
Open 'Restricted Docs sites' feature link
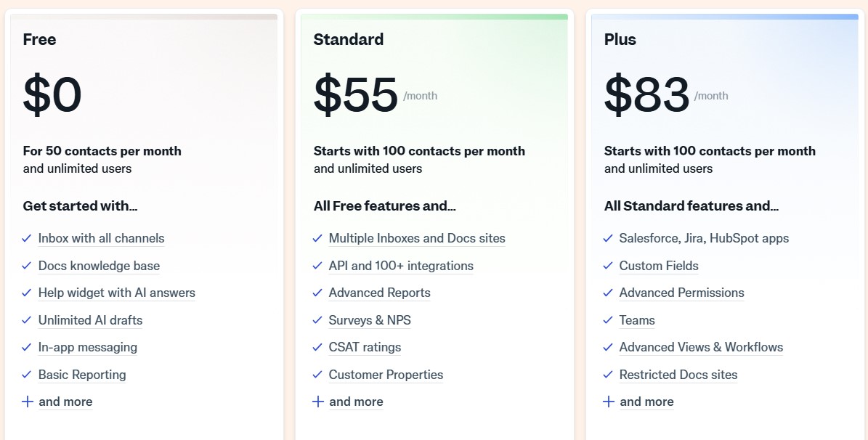point(678,375)
